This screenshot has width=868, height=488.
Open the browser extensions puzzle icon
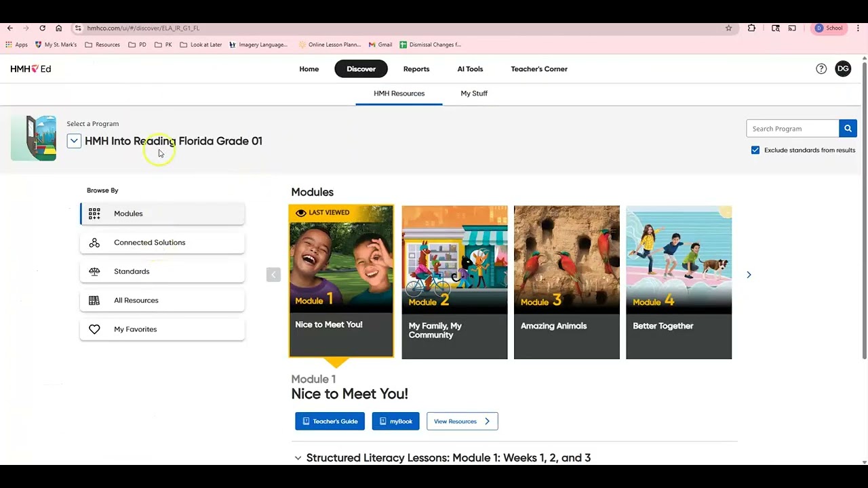point(751,28)
